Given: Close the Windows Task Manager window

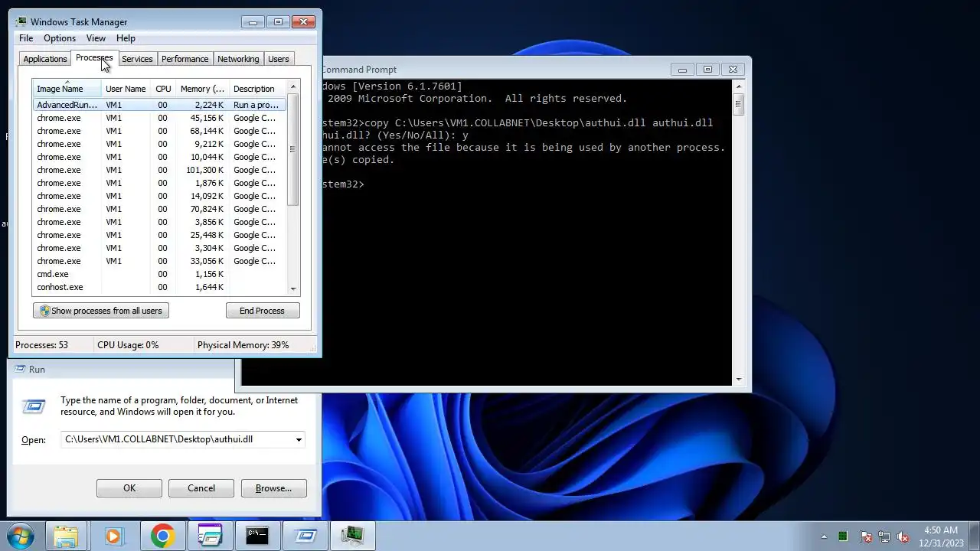Looking at the screenshot, I should click(304, 22).
